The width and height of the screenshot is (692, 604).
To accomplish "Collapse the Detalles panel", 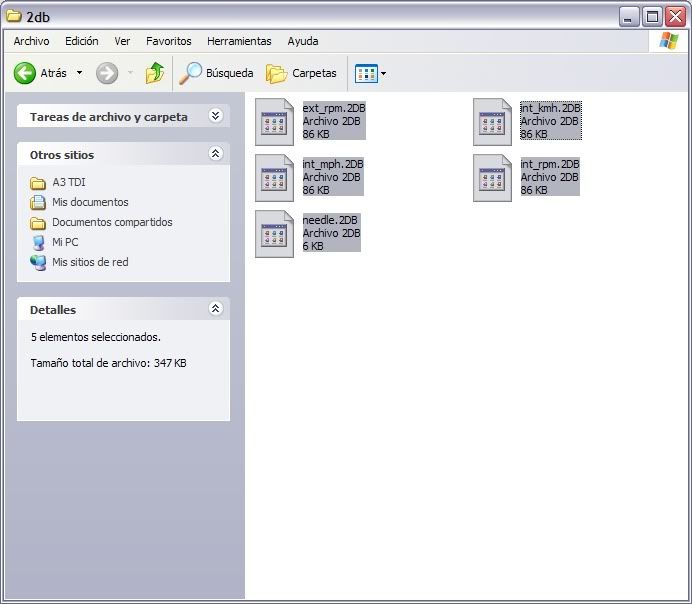I will coord(215,309).
